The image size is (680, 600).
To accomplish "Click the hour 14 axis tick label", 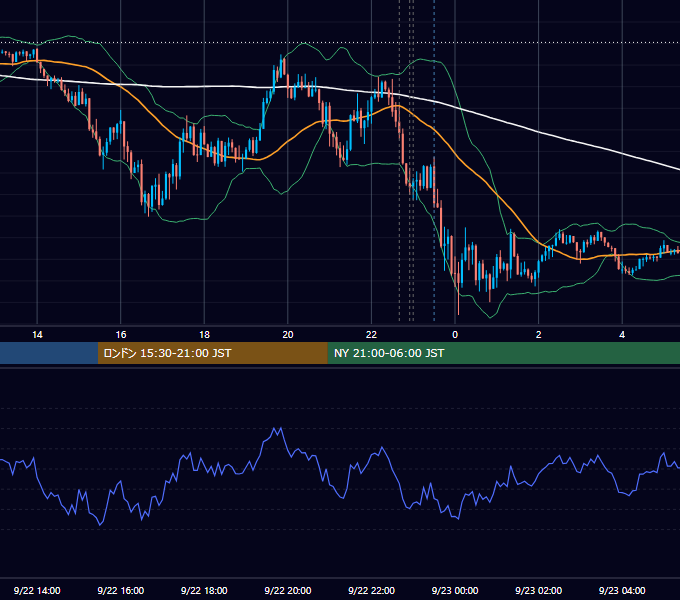I will pos(37,335).
